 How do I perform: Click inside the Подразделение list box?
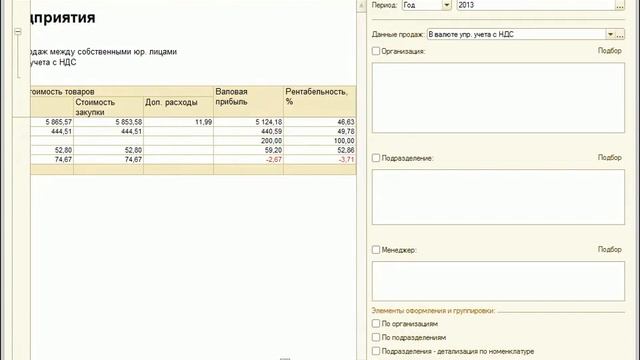pyautogui.click(x=498, y=197)
